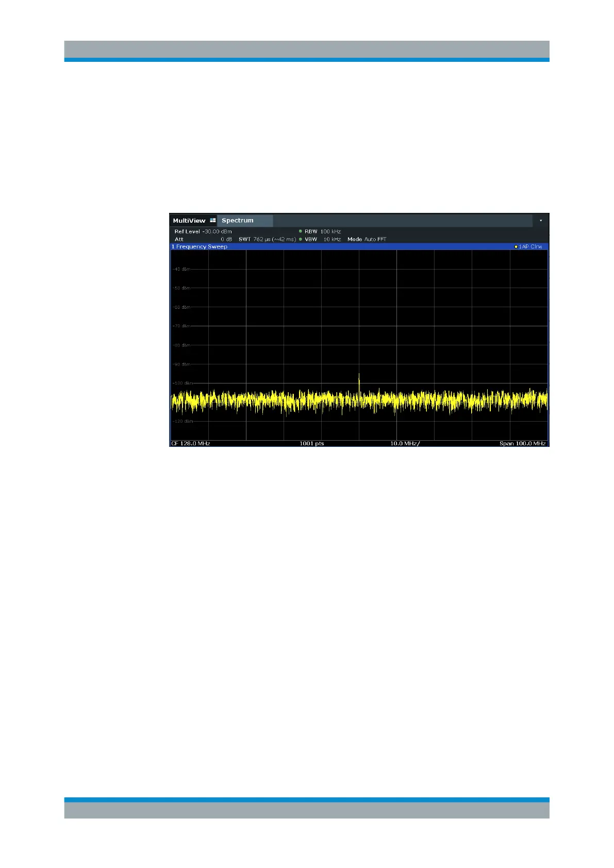The image size is (614, 868).
Task: Click the -70 dBm axis label
Action: (181, 326)
